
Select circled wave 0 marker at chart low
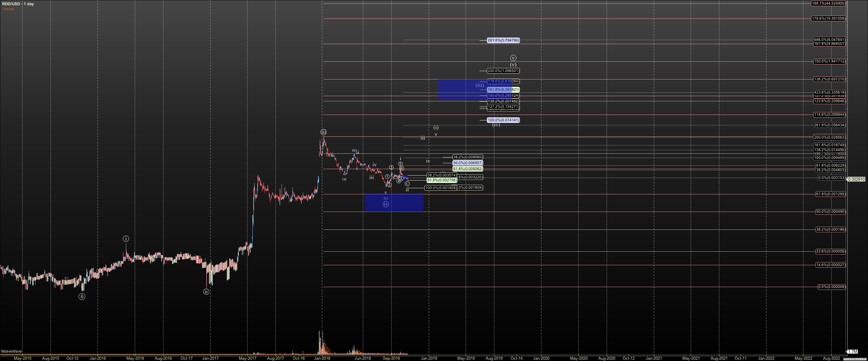(x=82, y=297)
